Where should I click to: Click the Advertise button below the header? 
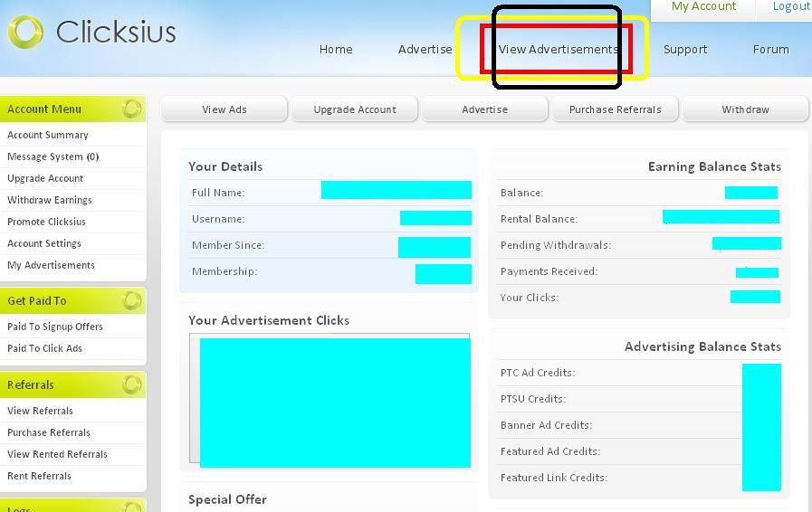point(484,109)
